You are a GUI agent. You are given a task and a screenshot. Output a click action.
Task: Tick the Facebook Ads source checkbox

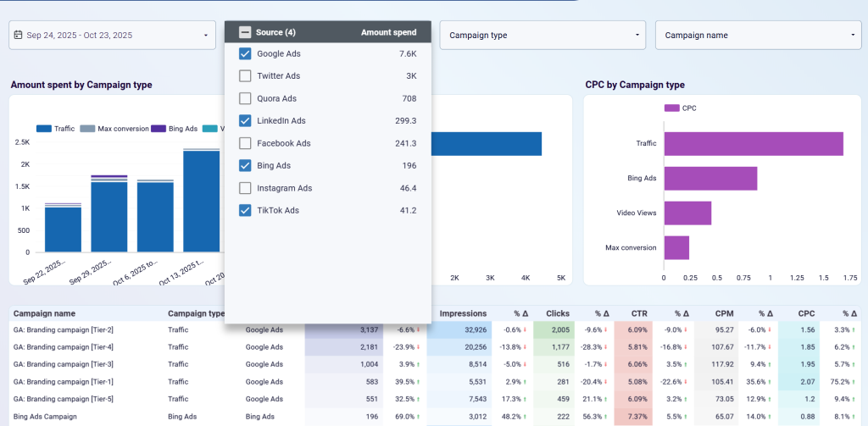tap(245, 143)
